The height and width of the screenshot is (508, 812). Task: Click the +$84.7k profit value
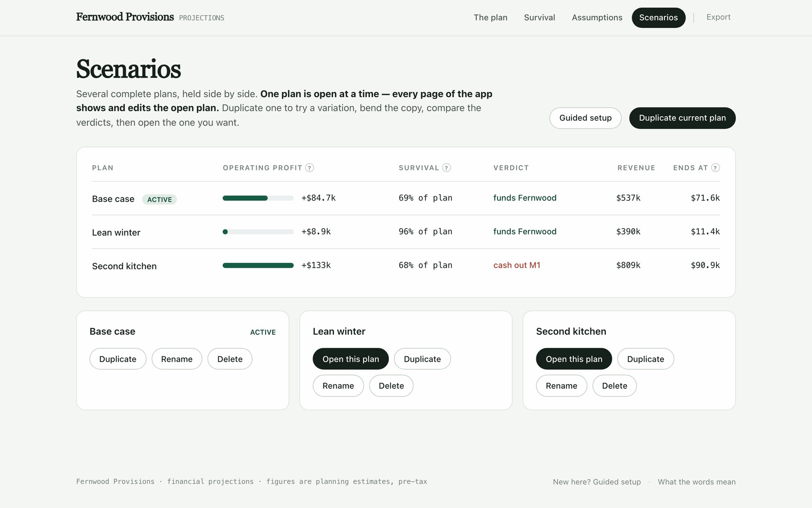318,198
